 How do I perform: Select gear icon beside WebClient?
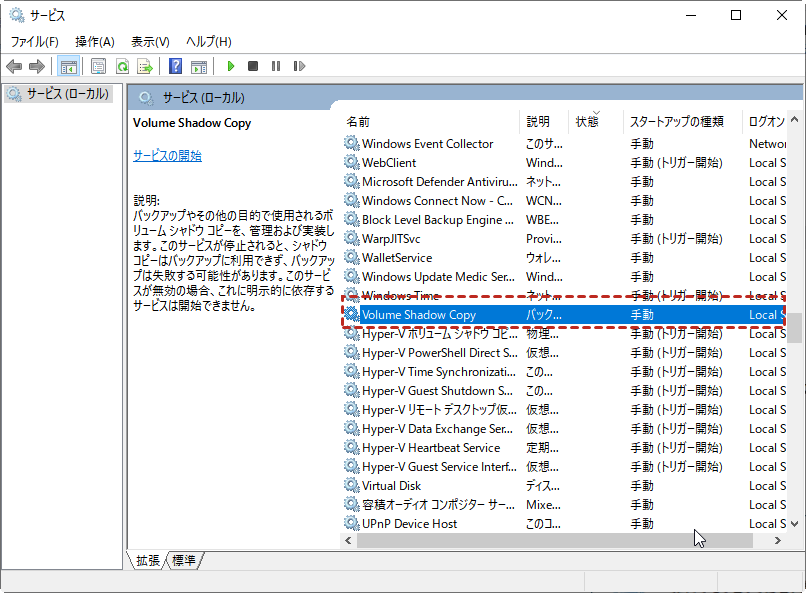click(x=352, y=162)
